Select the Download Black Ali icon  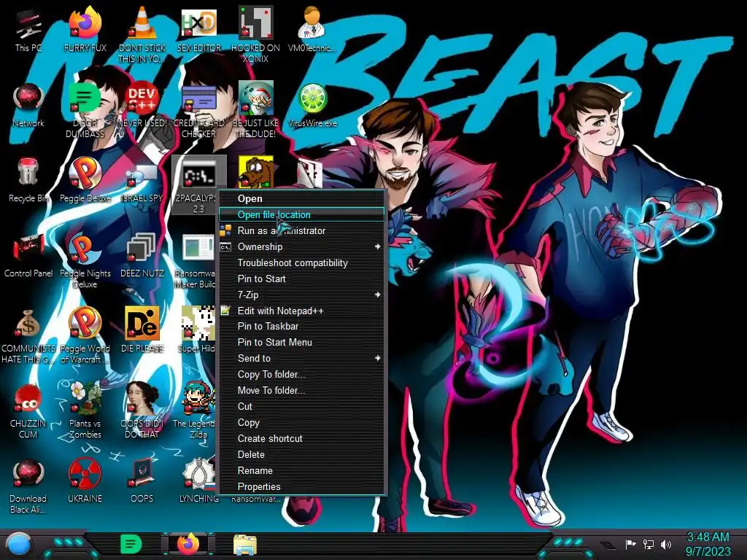pyautogui.click(x=28, y=486)
